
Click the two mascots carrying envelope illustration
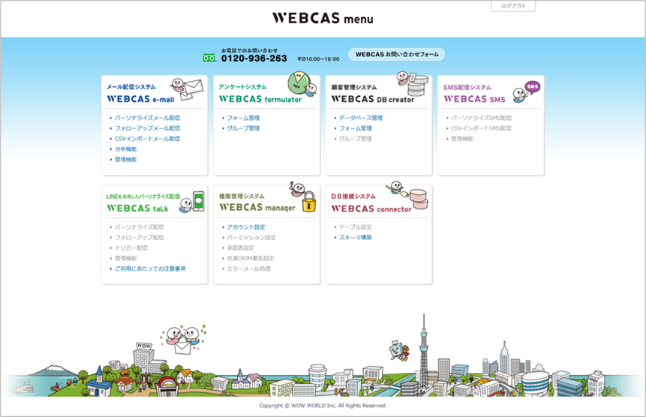(x=183, y=339)
